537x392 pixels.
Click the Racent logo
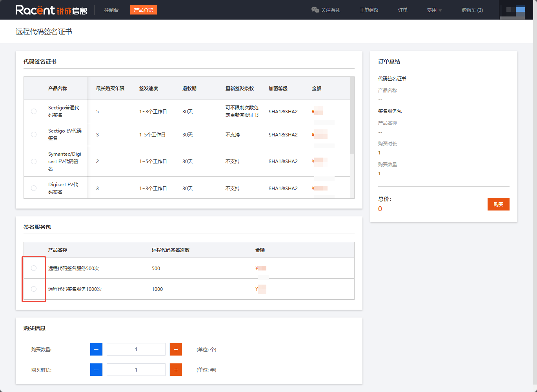[51, 10]
